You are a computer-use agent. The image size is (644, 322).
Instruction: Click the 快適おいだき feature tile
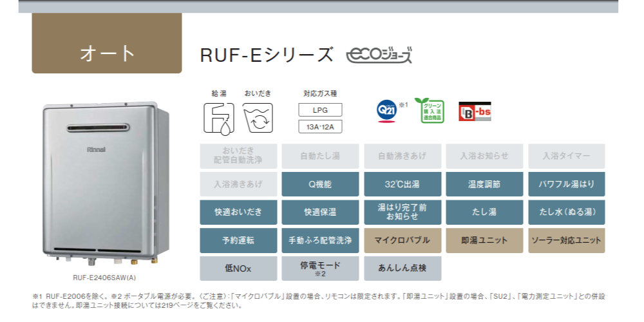(238, 212)
